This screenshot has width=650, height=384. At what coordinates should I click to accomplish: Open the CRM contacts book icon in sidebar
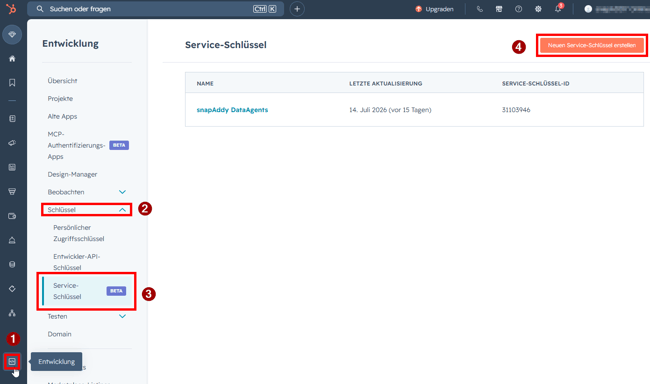pyautogui.click(x=12, y=119)
